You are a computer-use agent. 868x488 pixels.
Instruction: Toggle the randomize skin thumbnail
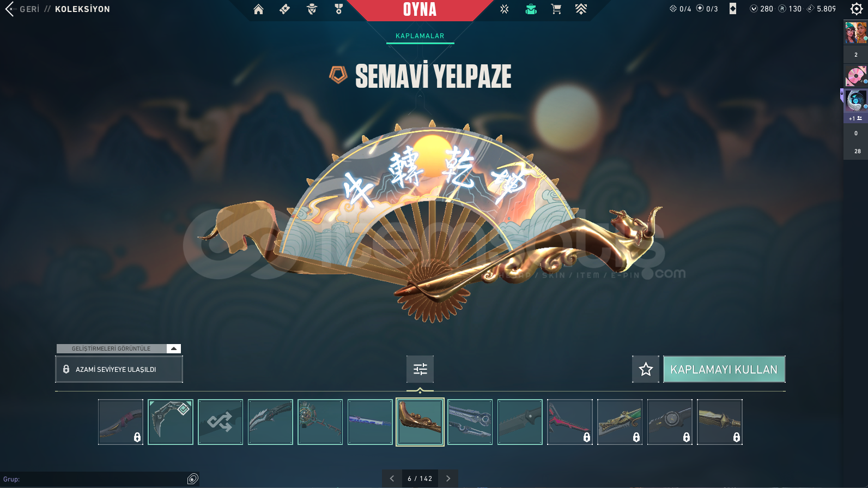[220, 422]
